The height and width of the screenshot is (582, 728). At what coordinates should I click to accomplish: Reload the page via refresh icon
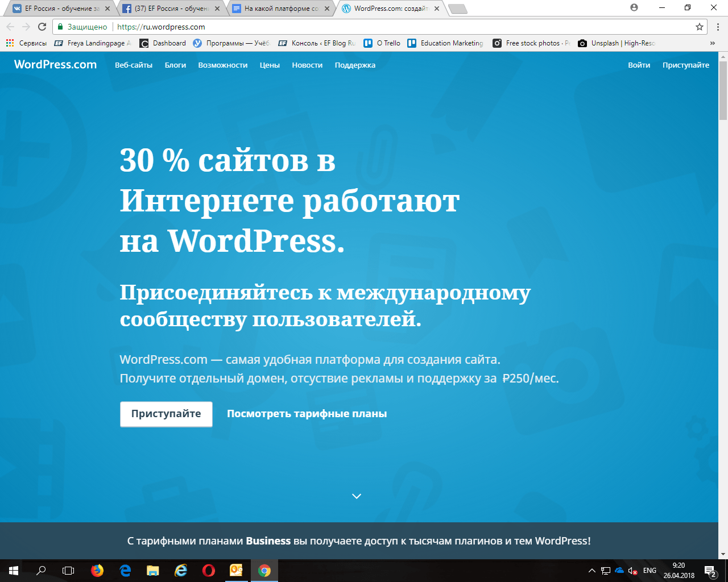coord(42,26)
